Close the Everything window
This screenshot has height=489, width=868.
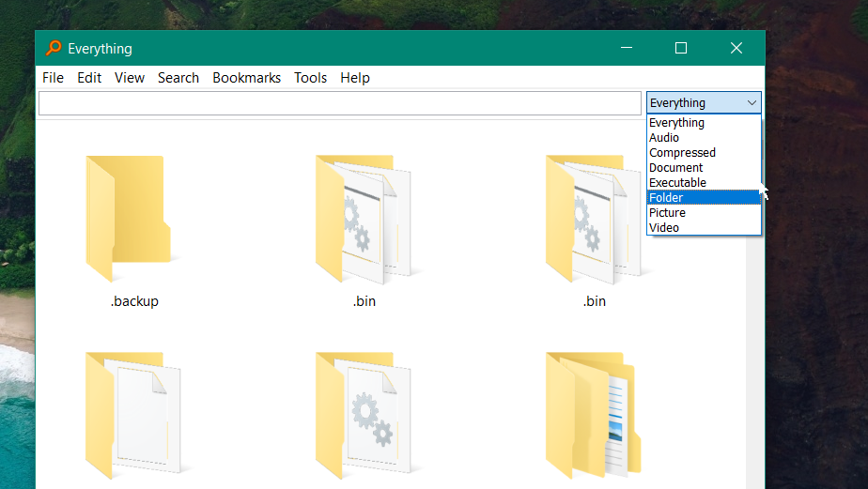(x=736, y=48)
